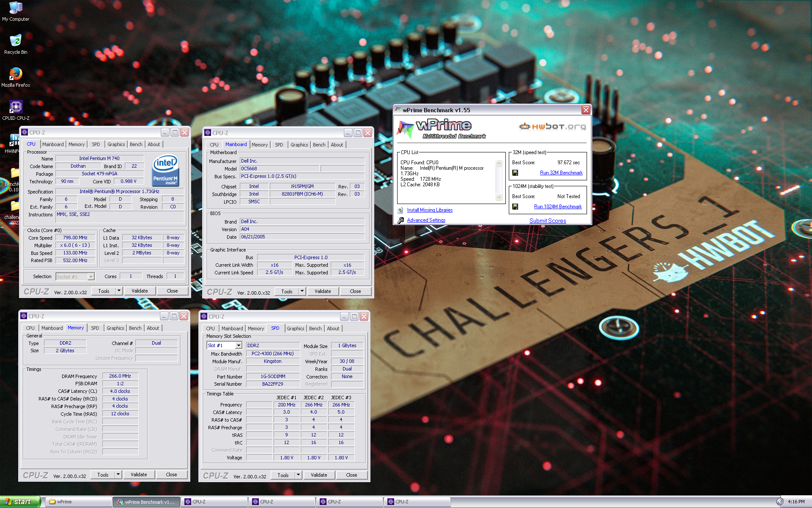Image resolution: width=812 pixels, height=508 pixels.
Task: Select CPU tab in SPD window
Action: [210, 329]
